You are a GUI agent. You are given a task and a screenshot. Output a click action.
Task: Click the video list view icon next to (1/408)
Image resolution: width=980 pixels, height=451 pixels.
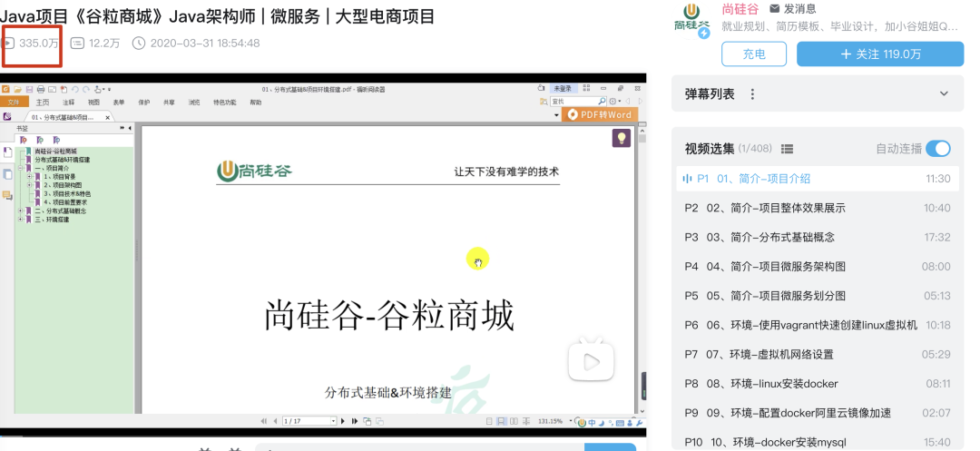[x=787, y=149]
